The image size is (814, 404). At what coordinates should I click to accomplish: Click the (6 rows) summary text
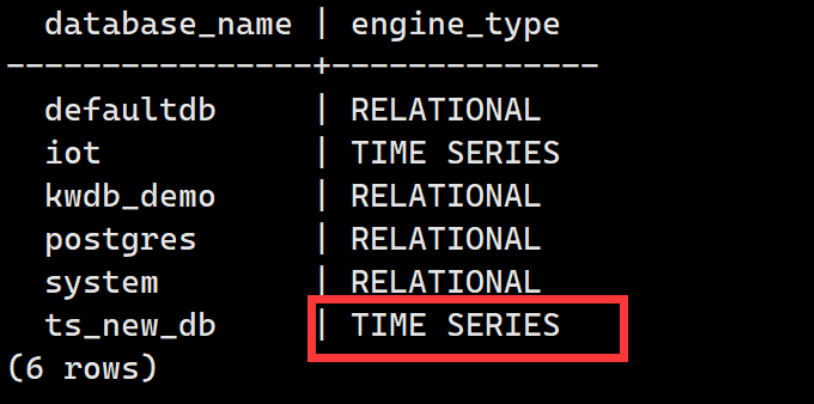pyautogui.click(x=82, y=369)
